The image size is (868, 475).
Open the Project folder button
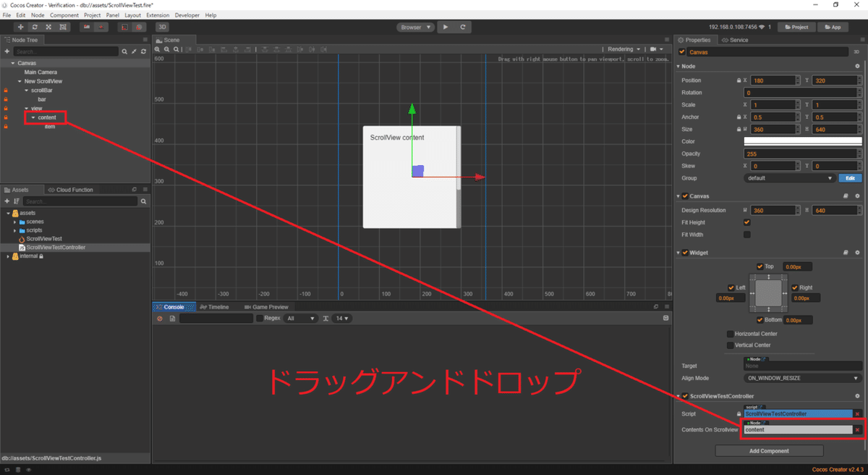[796, 27]
